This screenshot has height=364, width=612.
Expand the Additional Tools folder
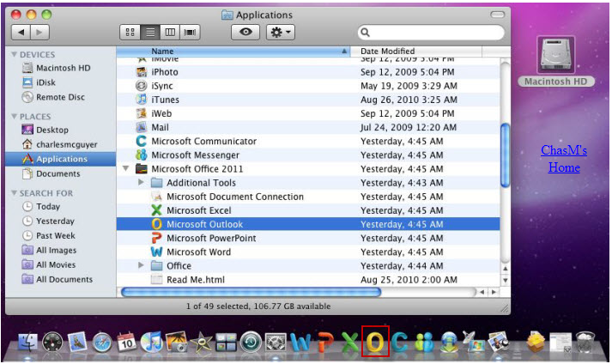(141, 182)
